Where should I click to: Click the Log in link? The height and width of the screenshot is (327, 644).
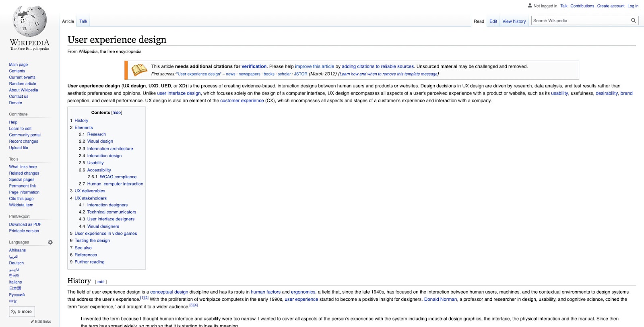pos(633,6)
